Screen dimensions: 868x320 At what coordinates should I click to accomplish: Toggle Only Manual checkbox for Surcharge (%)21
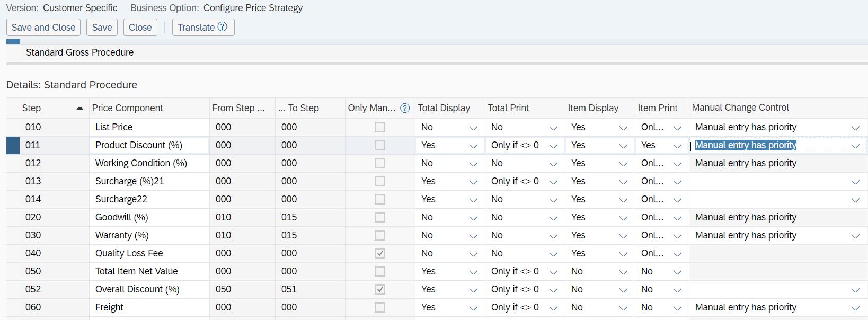[380, 181]
